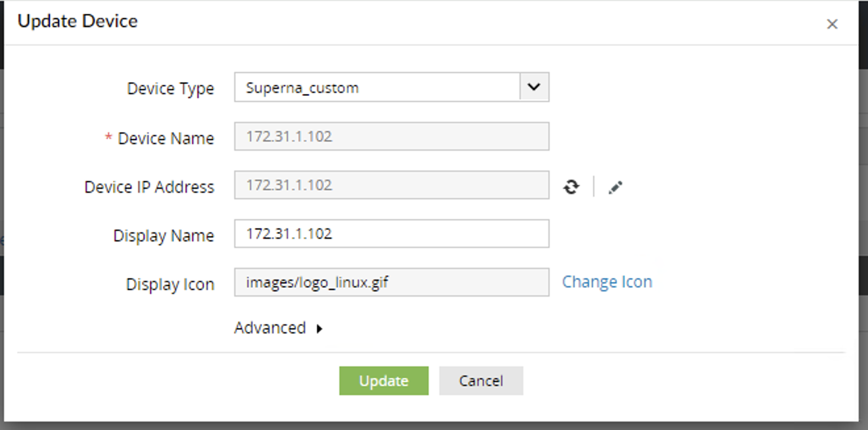Expand the Advanced section triangle
The image size is (868, 430).
[320, 329]
